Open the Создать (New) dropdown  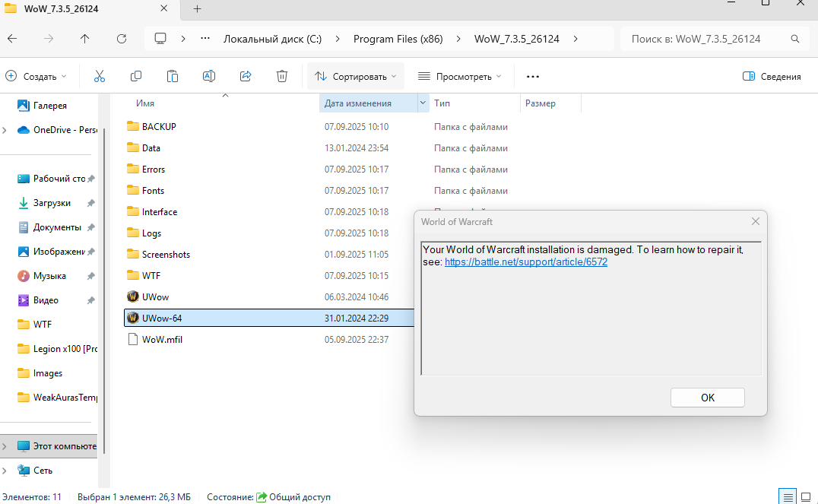pos(36,77)
